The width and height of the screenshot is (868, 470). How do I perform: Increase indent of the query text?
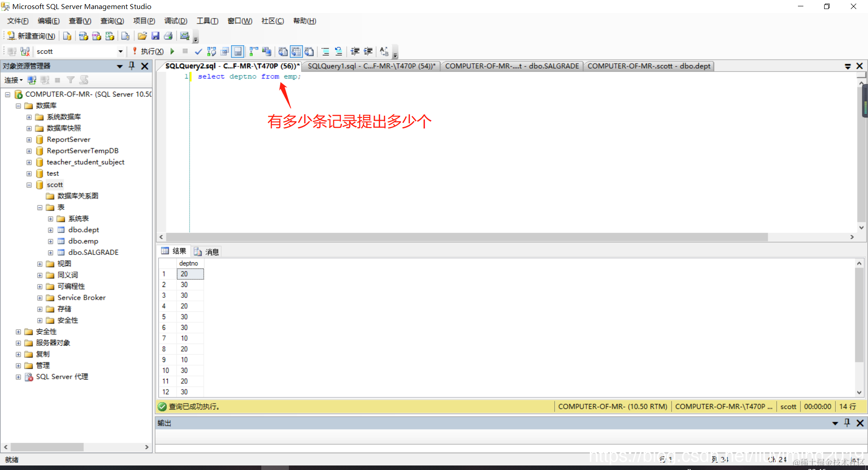pos(368,52)
